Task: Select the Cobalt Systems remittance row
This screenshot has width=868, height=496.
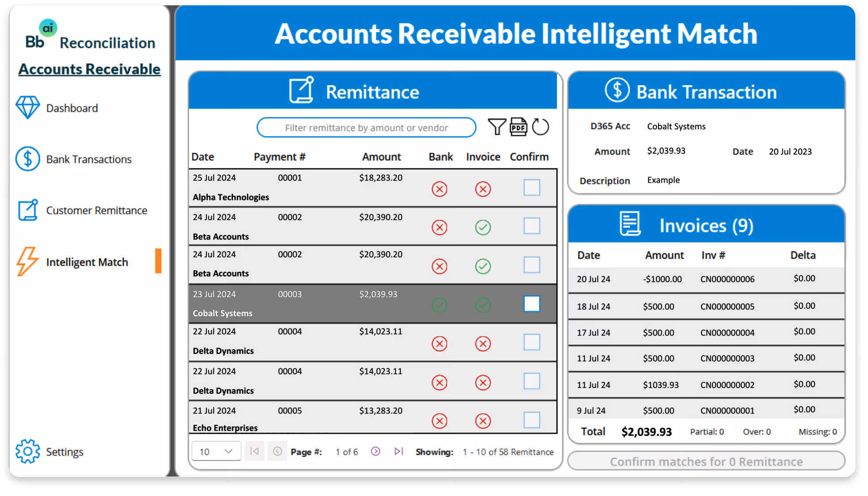Action: [x=372, y=304]
